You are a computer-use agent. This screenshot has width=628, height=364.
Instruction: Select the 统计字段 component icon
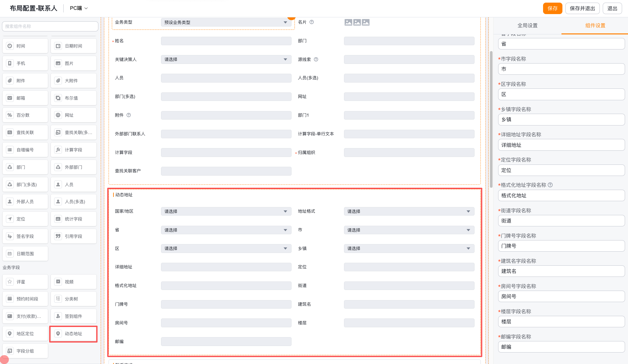pos(58,219)
